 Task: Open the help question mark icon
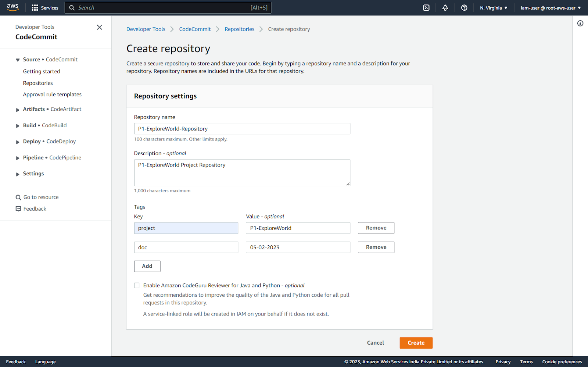(464, 8)
